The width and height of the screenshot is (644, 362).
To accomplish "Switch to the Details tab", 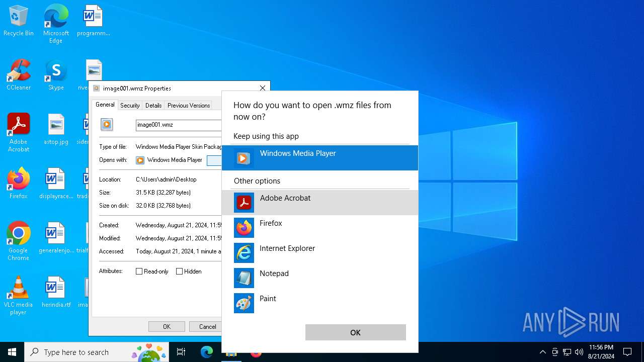I will click(x=153, y=106).
